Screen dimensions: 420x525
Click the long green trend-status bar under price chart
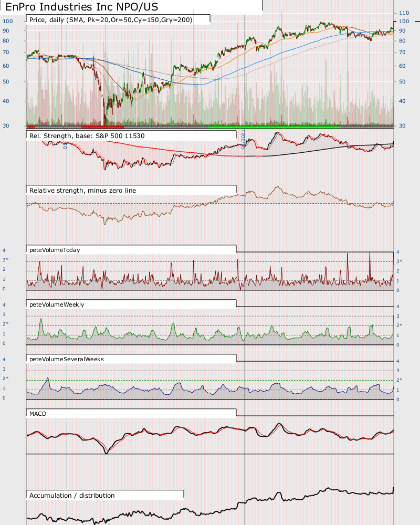(274, 127)
